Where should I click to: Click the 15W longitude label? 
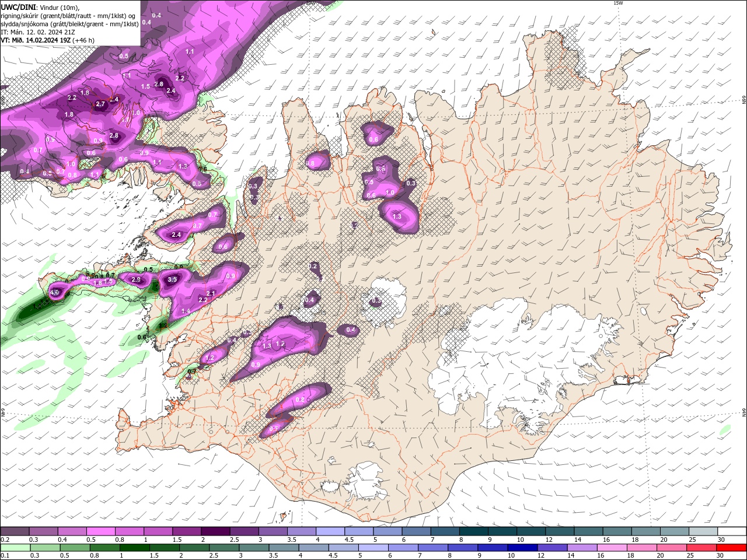[x=618, y=3]
